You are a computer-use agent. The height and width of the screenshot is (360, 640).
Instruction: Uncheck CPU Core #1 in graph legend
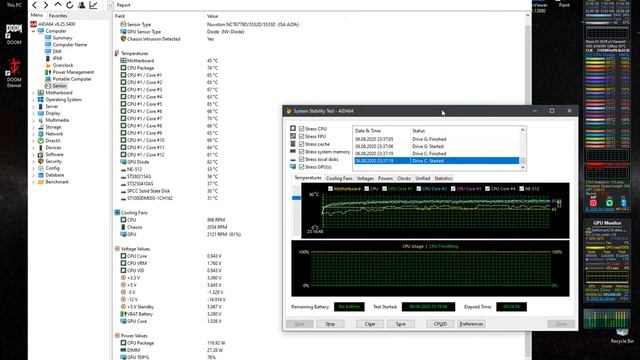point(384,189)
